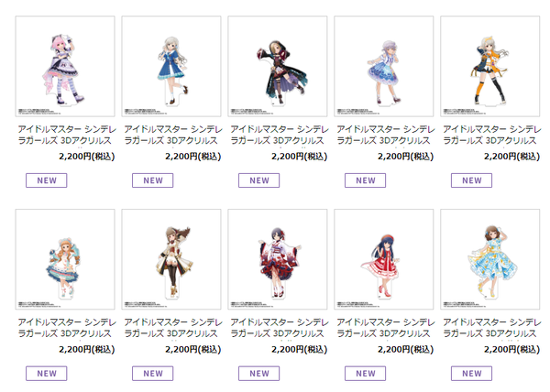The height and width of the screenshot is (392, 550).
Task: Open product title link below blue sailor dress girl
Action: coord(173,136)
